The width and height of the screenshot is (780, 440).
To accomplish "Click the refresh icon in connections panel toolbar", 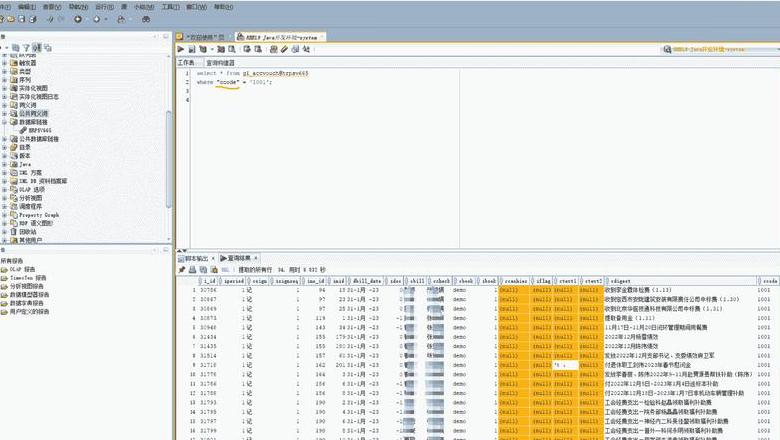I will [x=16, y=48].
